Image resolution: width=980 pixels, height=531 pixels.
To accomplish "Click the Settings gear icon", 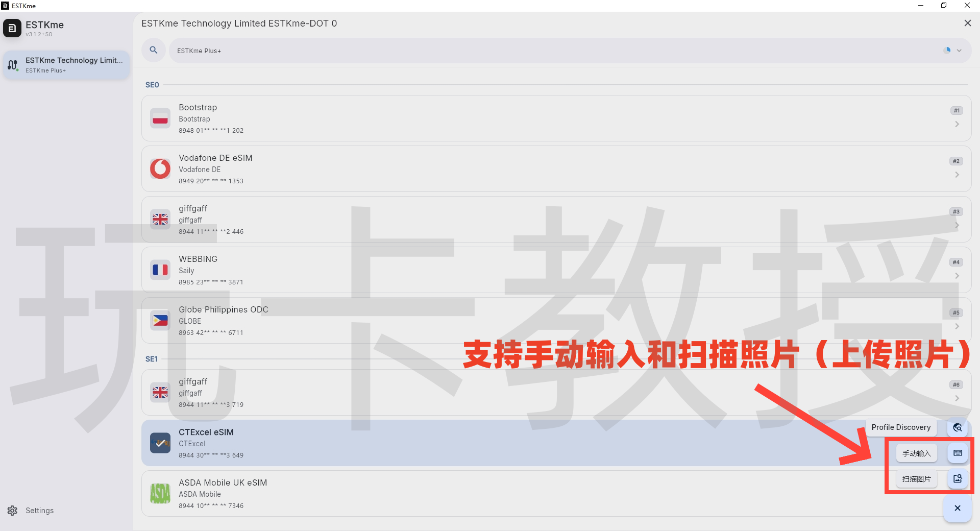I will pos(13,511).
